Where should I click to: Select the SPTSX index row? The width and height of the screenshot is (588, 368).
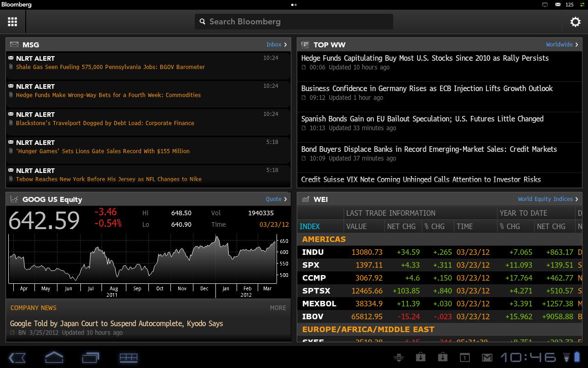pos(439,291)
